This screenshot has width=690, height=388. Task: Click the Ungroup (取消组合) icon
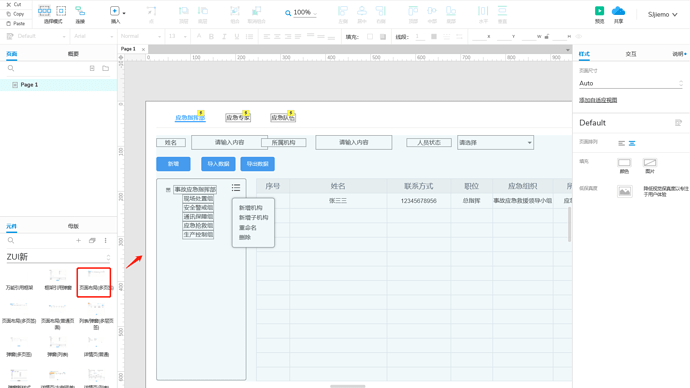coord(256,11)
